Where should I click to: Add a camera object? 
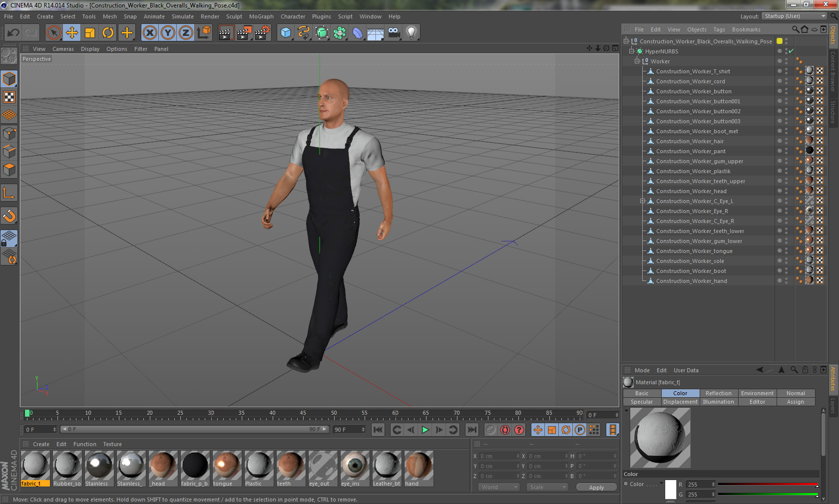click(394, 33)
